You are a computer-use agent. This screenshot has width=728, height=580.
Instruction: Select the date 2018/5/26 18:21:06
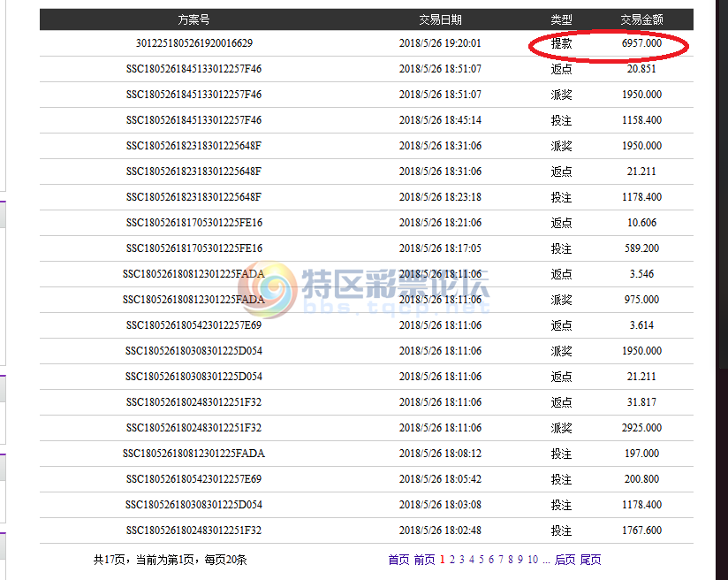(x=440, y=223)
